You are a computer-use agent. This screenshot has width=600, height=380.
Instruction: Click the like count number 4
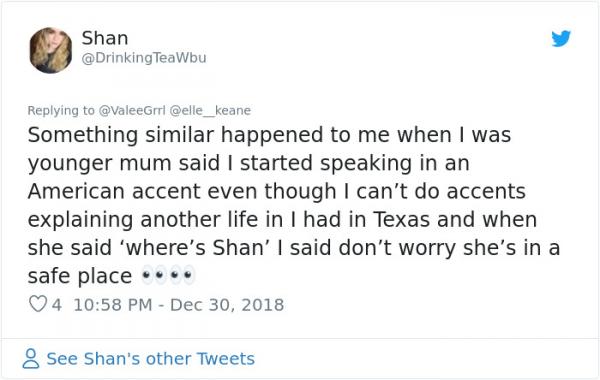(x=57, y=305)
